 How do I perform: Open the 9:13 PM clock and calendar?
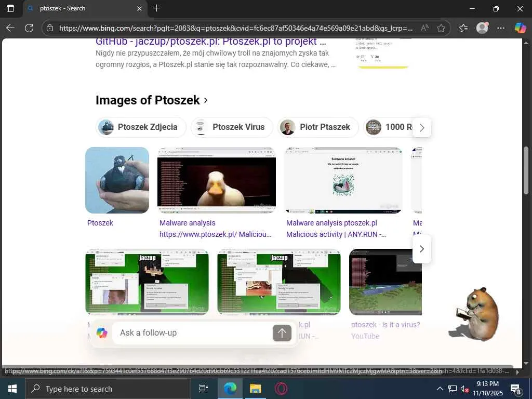point(488,389)
